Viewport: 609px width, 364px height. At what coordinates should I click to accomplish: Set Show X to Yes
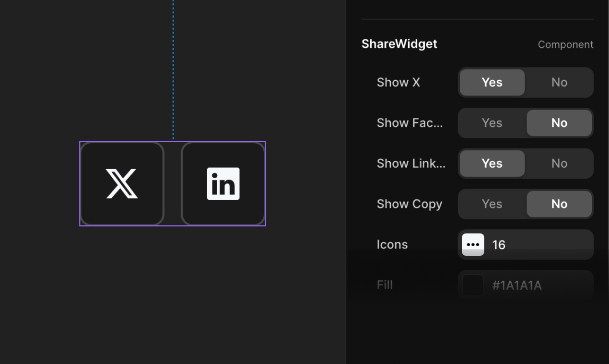point(492,82)
